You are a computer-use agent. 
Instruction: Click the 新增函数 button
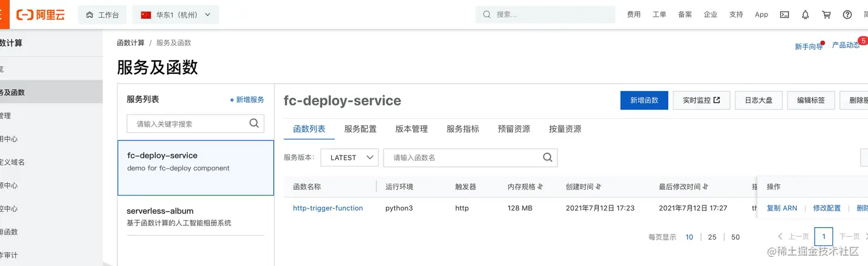[x=644, y=100]
